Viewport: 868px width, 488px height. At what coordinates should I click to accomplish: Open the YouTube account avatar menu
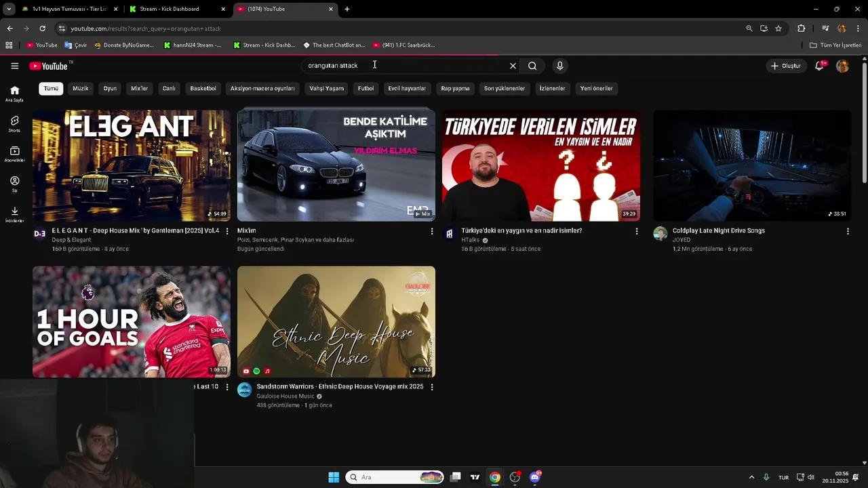[x=842, y=66]
